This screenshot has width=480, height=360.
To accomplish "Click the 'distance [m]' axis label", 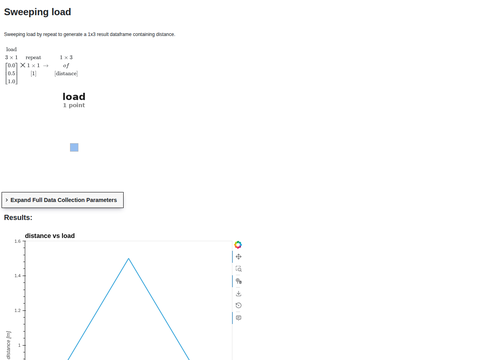I will tap(8, 345).
